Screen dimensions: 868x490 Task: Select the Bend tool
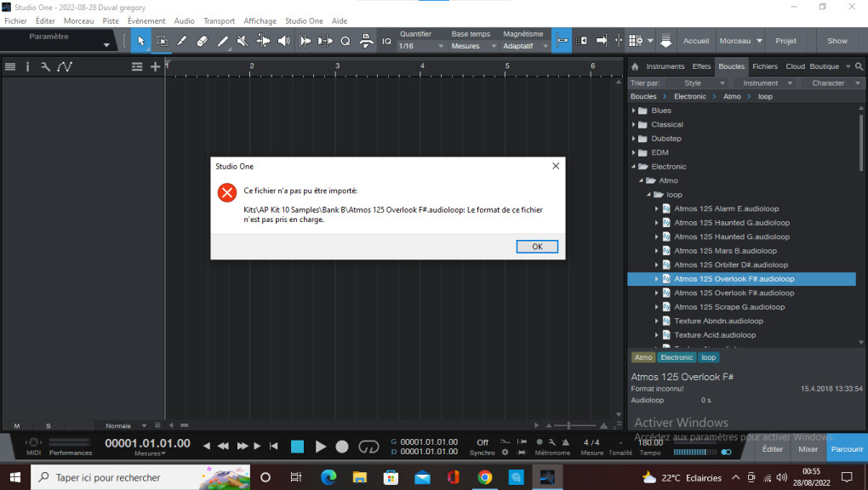point(263,41)
